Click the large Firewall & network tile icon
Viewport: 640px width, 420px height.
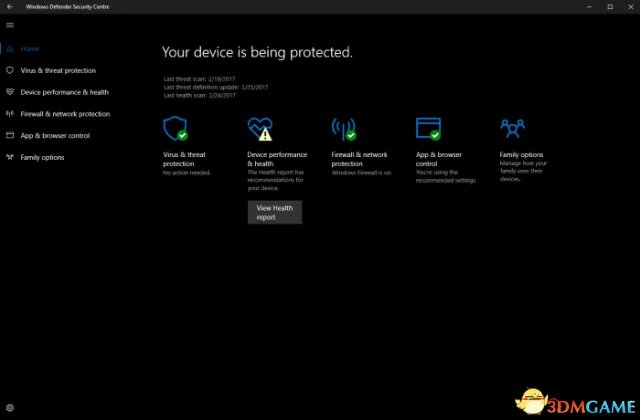click(344, 129)
